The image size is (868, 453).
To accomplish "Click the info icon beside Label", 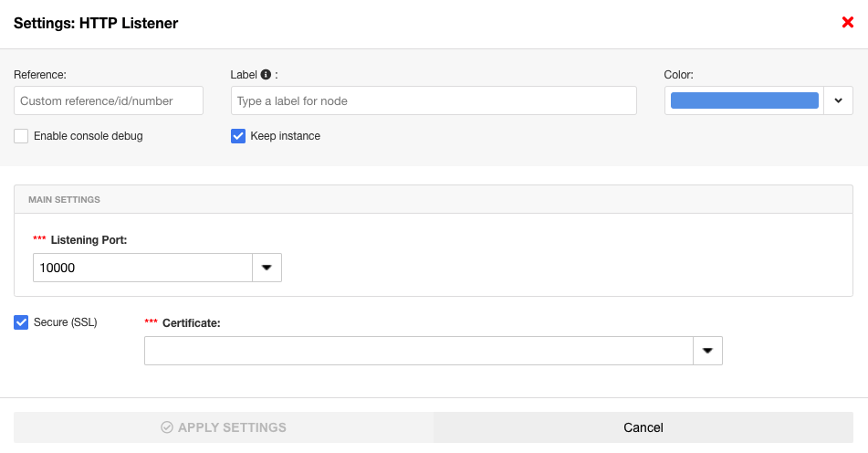I will [x=266, y=75].
